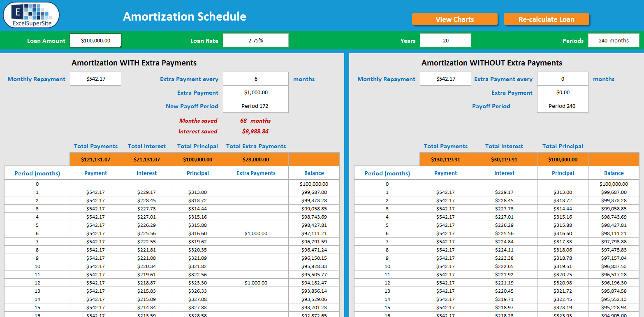This screenshot has height=317, width=644.
Task: Click the Amortization WITHOUT Extra Payments heading
Action: pyautogui.click(x=492, y=63)
